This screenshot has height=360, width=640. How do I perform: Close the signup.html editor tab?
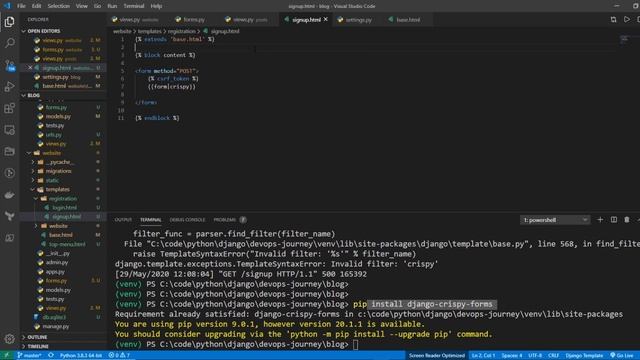pos(326,19)
